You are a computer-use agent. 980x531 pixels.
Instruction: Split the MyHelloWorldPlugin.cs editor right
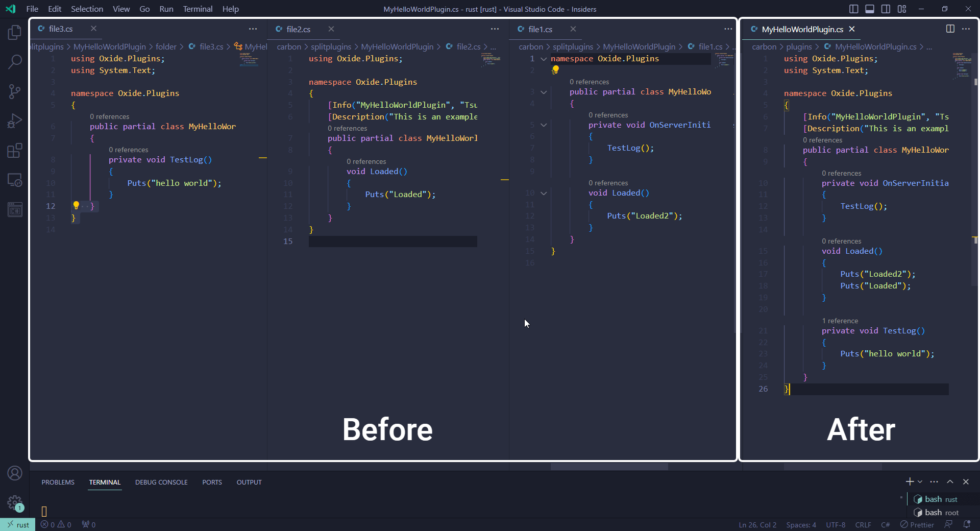950,29
